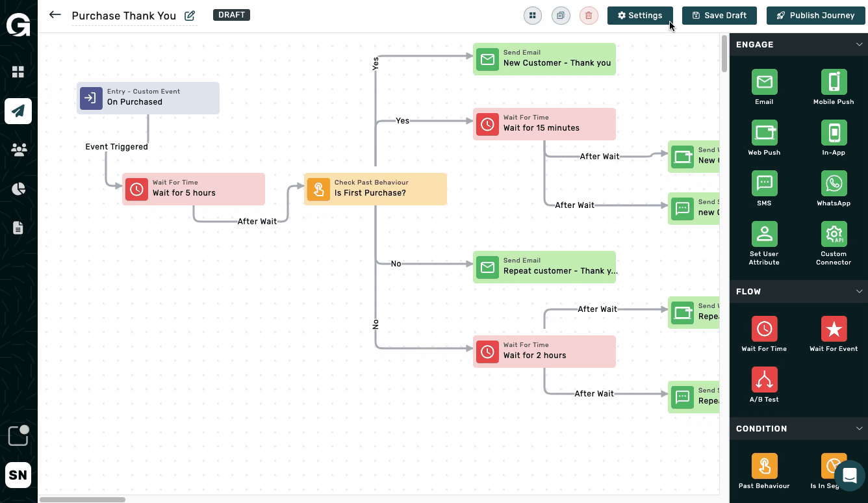Delete journey using red trash icon
The width and height of the screenshot is (868, 503).
tap(589, 16)
